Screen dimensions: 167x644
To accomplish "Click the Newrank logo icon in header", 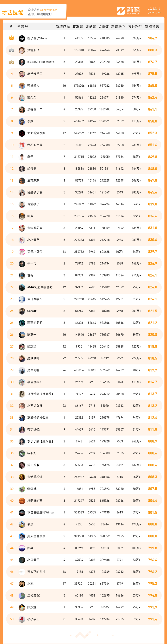I will (121, 11).
